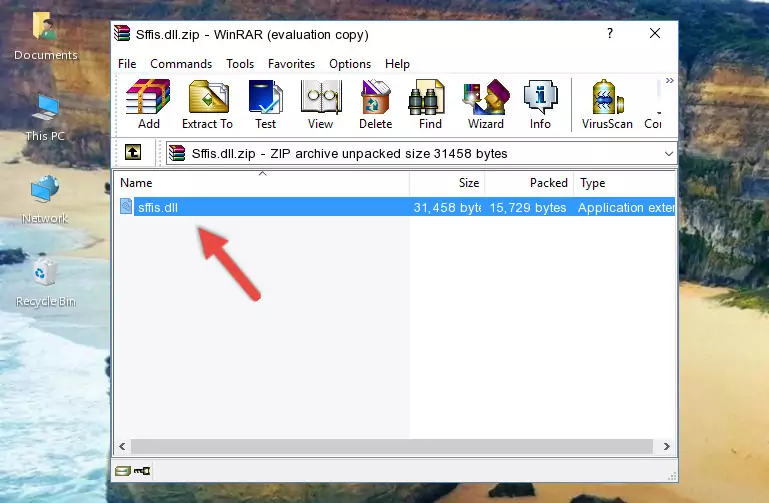The width and height of the screenshot is (769, 503).
Task: Open the Favorites menu
Action: (x=291, y=64)
